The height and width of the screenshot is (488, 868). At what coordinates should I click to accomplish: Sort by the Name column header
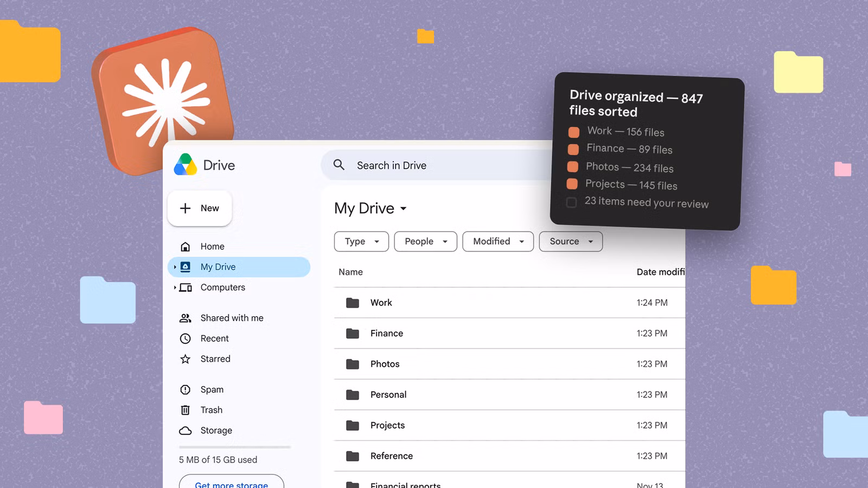click(350, 272)
